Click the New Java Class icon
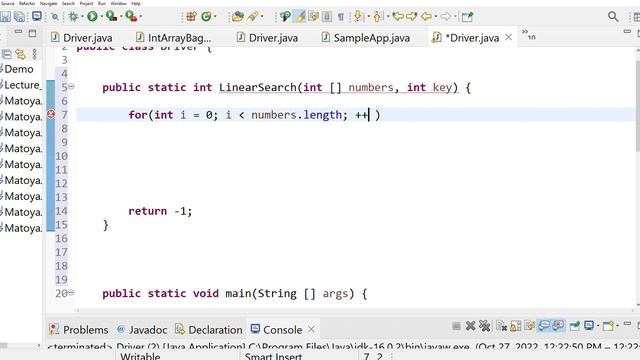This screenshot has height=360, width=640. (x=207, y=16)
